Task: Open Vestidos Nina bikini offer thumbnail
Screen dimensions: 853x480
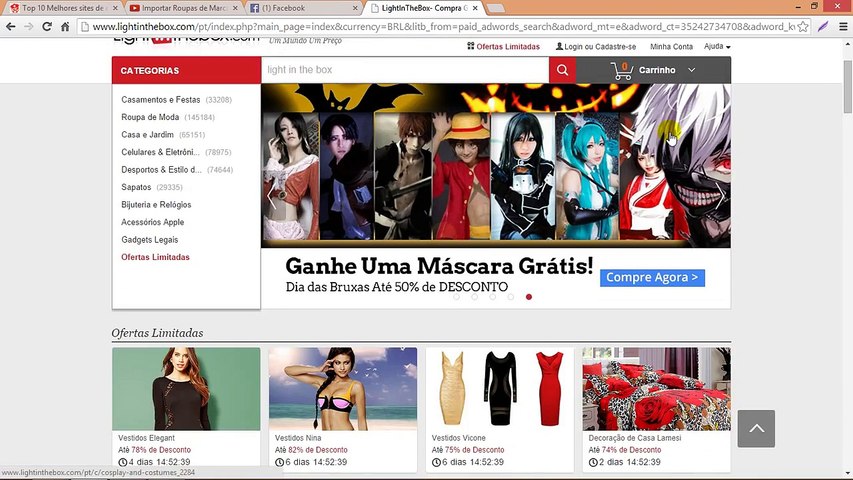Action: coord(343,389)
